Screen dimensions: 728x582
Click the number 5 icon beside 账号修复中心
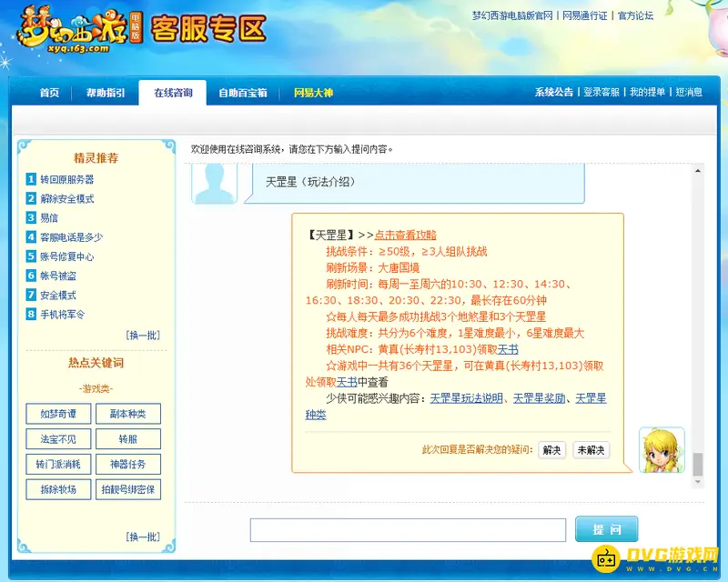coord(31,256)
